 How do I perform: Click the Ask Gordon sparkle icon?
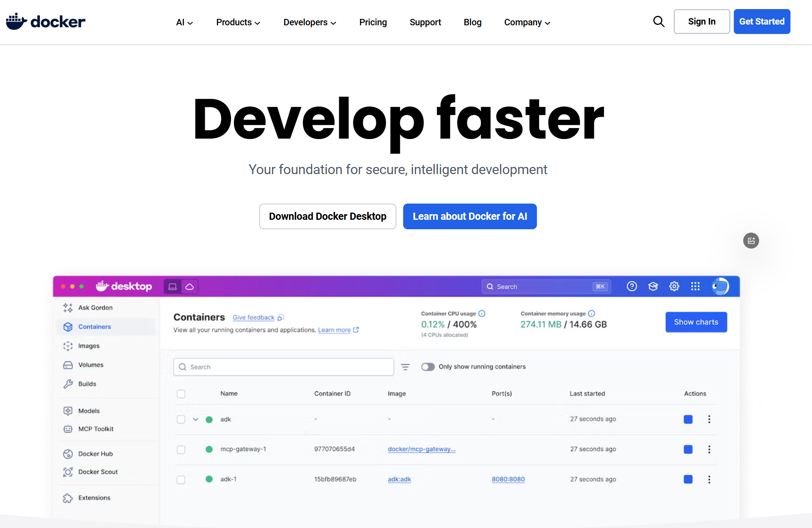68,308
